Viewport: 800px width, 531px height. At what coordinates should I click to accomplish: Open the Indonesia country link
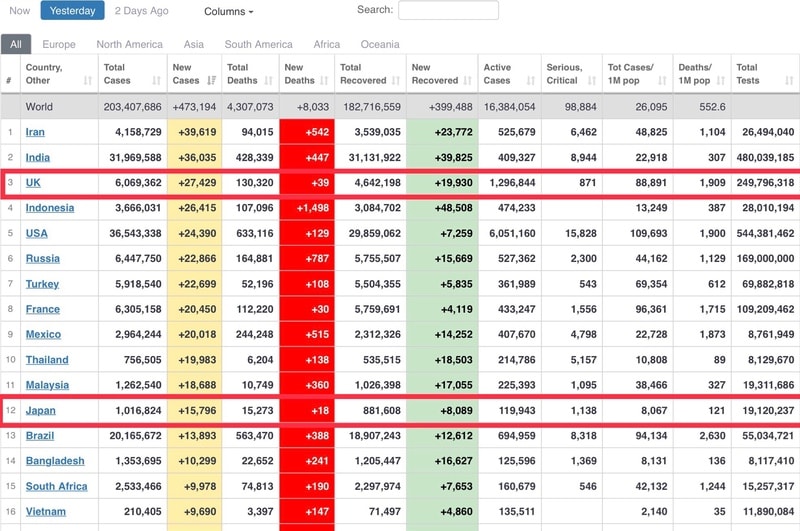(50, 208)
